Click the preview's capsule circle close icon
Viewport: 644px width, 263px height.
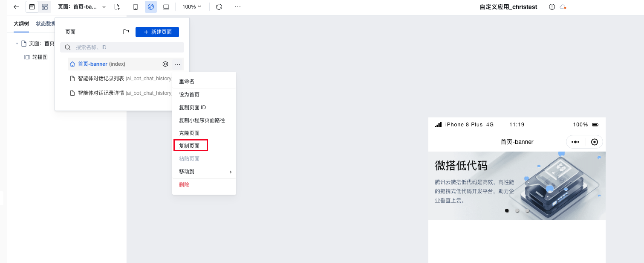(595, 142)
